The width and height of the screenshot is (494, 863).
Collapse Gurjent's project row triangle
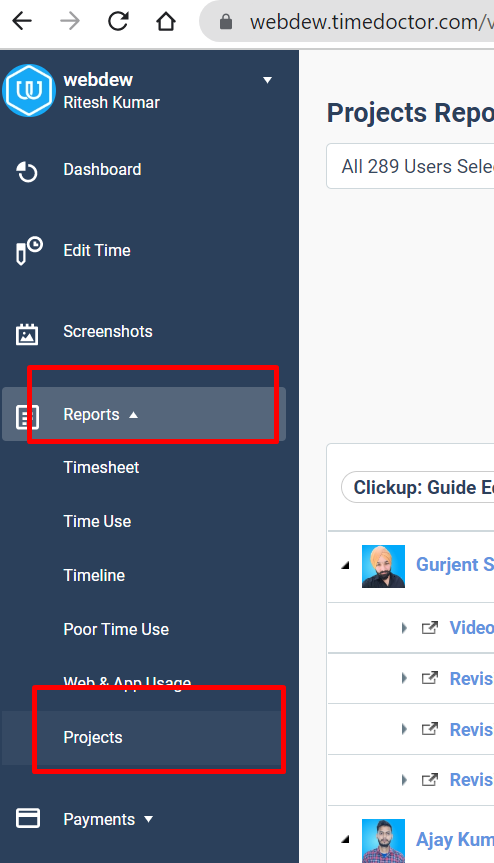coord(345,565)
